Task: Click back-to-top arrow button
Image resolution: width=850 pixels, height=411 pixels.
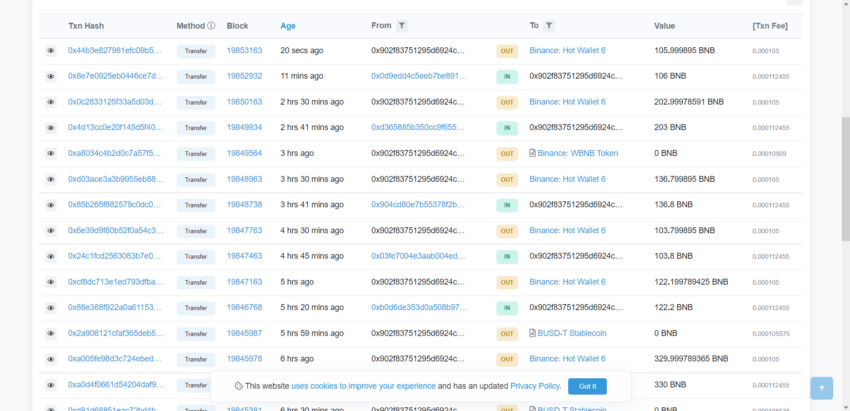Action: click(822, 388)
